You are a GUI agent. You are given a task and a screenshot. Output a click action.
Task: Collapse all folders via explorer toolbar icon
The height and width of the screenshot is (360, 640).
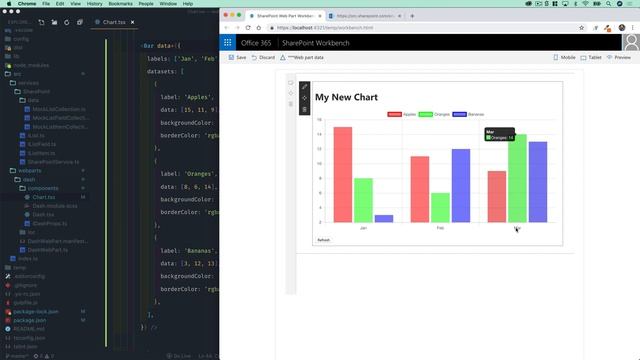point(80,22)
